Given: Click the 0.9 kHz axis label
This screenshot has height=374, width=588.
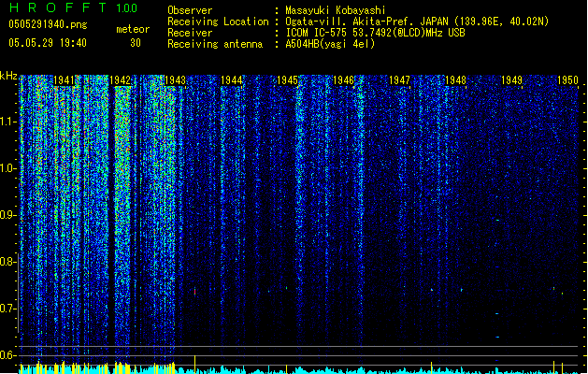Looking at the screenshot, I should [7, 215].
